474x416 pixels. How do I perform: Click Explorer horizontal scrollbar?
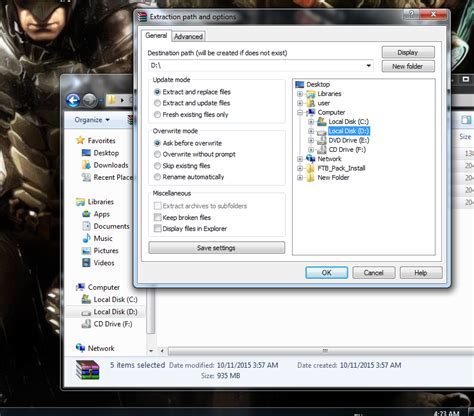point(320,351)
